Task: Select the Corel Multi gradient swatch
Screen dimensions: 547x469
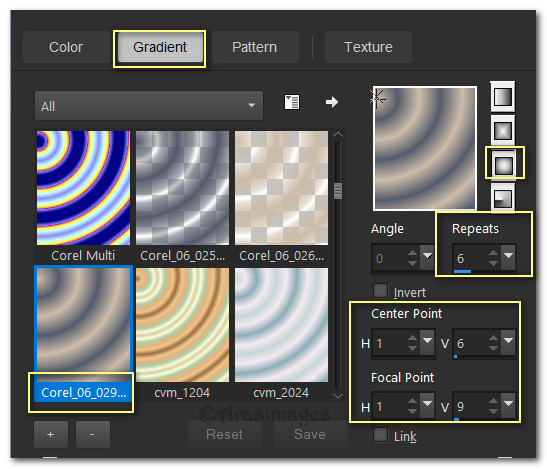Action: click(x=83, y=188)
